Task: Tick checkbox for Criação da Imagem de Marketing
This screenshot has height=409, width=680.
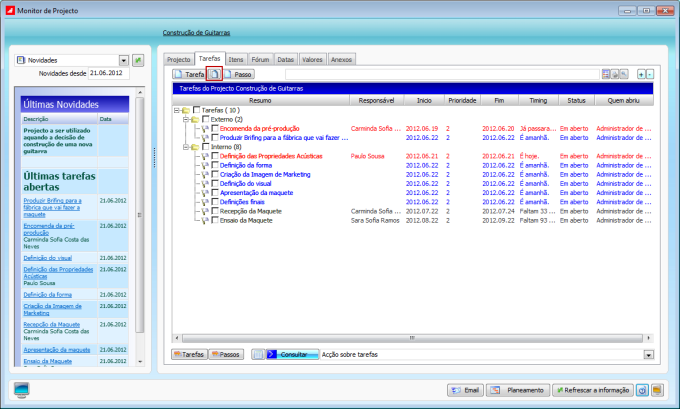Action: click(215, 174)
